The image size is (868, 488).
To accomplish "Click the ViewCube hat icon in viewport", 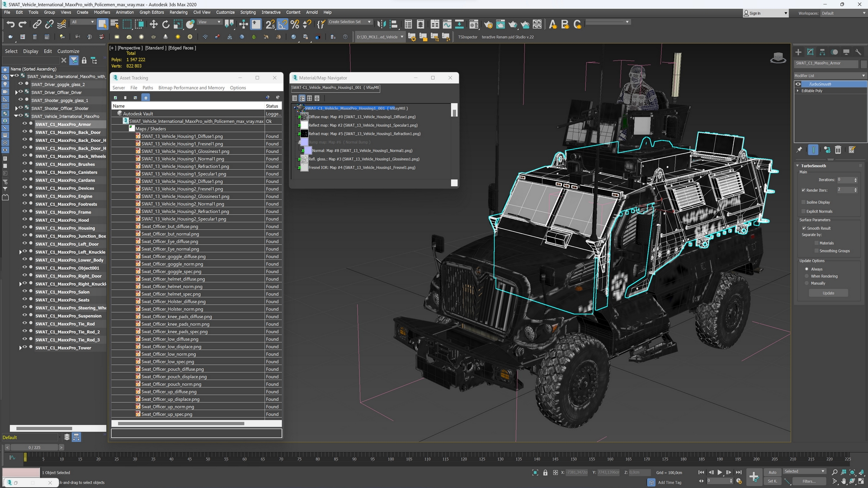I will tap(778, 58).
